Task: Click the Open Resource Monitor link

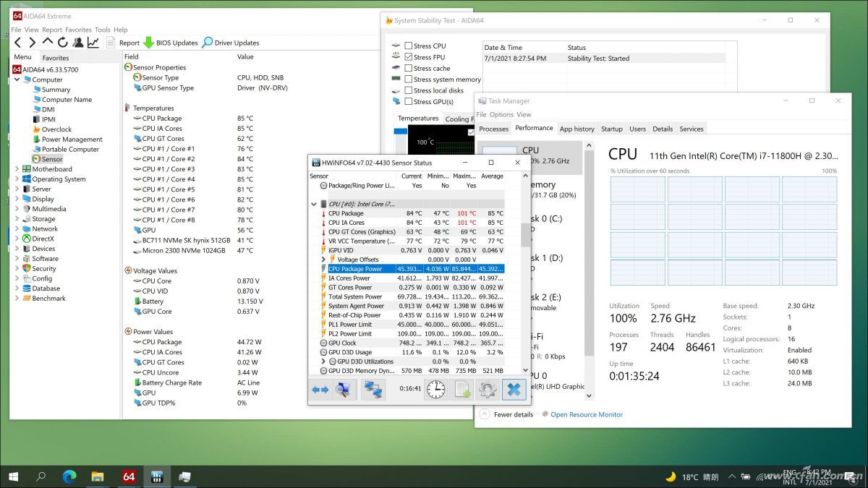Action: (587, 414)
